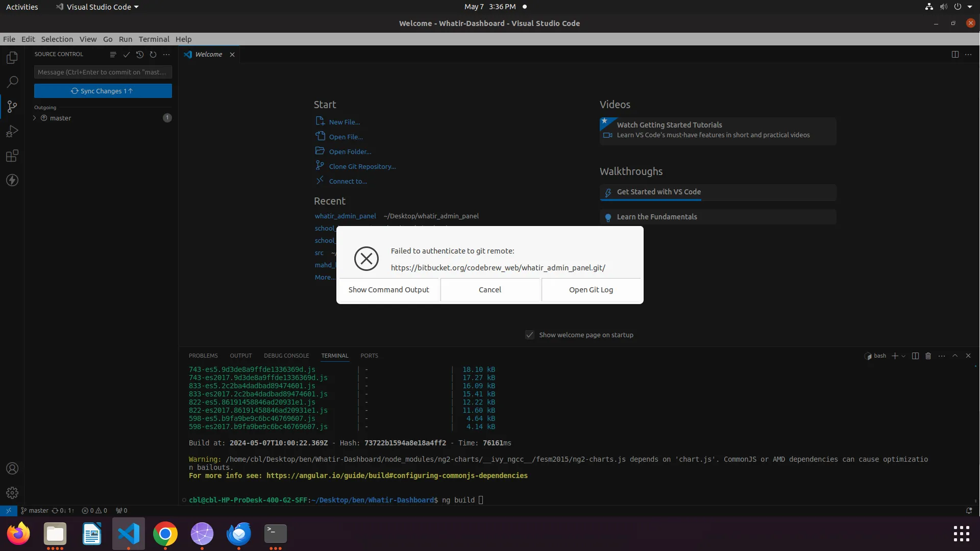This screenshot has height=551, width=980.
Task: Open Run and Debug view
Action: tap(12, 131)
